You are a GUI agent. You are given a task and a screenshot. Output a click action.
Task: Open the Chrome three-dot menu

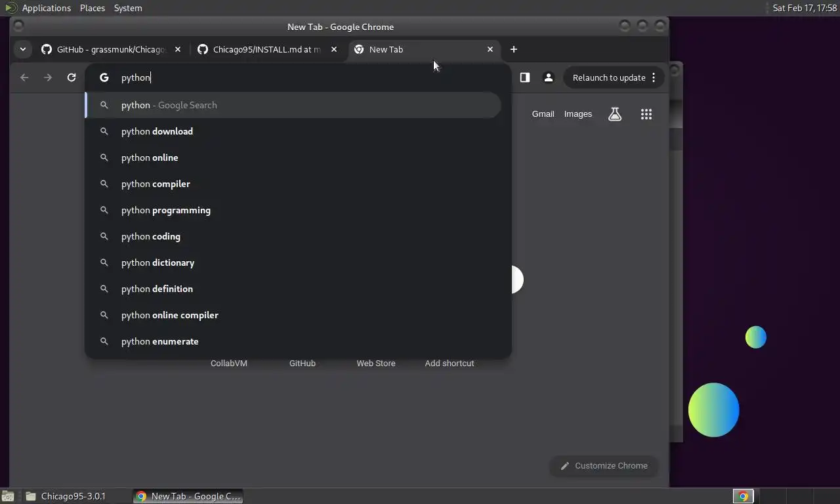pyautogui.click(x=654, y=77)
